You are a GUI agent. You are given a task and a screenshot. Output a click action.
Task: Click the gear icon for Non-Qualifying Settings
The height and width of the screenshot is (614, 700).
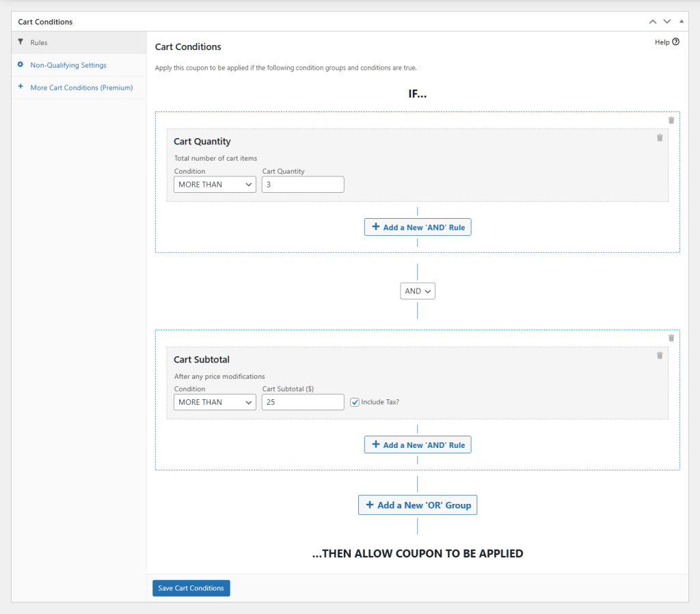[19, 65]
